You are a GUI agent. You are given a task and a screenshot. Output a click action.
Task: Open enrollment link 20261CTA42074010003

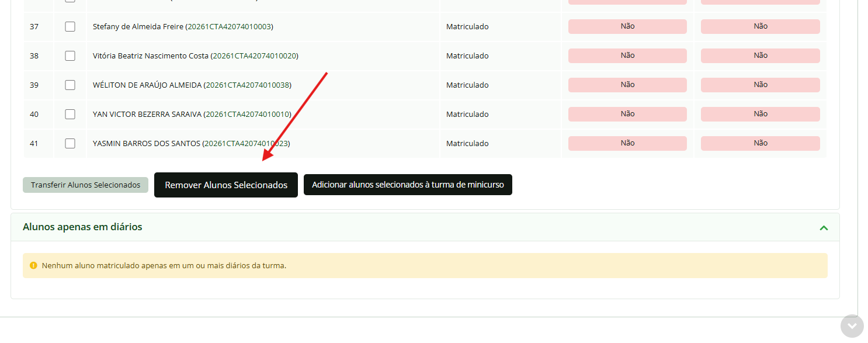(229, 26)
